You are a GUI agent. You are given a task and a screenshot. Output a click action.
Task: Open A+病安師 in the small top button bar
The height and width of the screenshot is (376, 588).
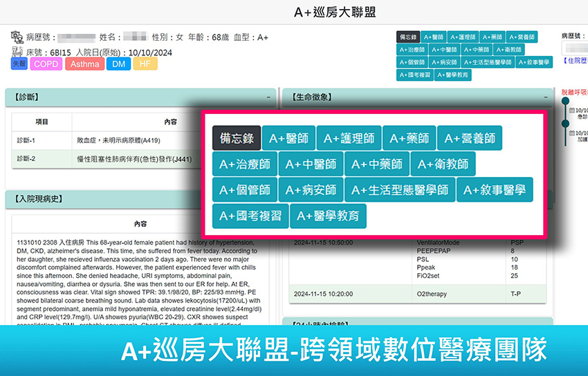click(x=444, y=62)
